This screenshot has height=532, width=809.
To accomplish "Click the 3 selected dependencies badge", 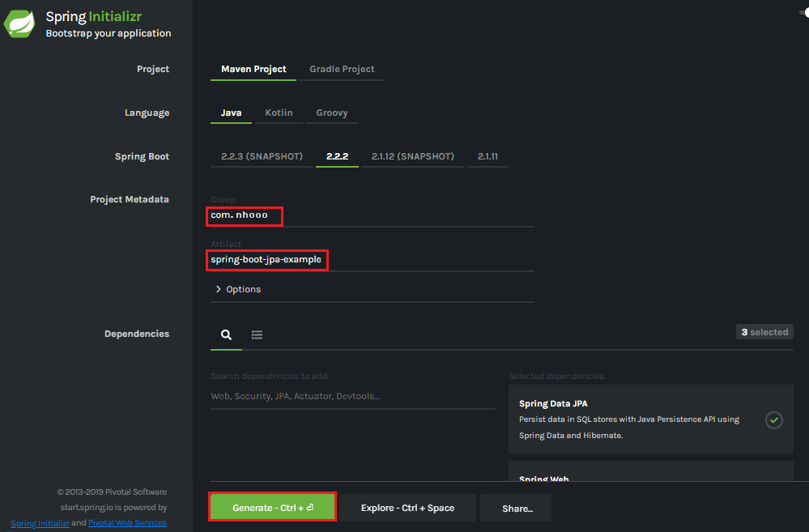I will 764,332.
